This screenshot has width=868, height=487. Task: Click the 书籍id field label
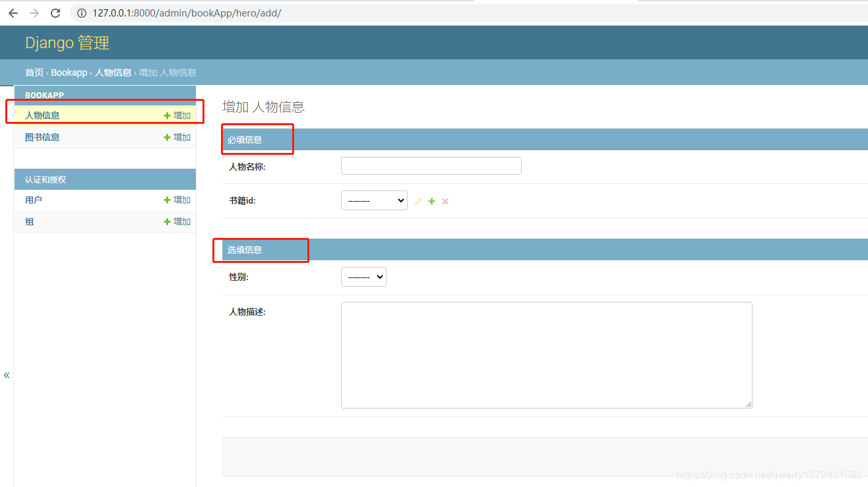(242, 201)
